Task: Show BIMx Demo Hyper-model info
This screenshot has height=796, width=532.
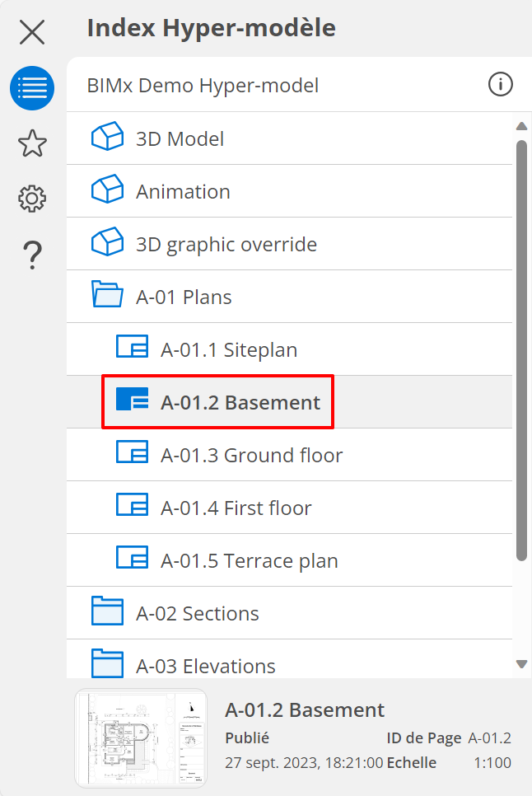Action: click(500, 84)
